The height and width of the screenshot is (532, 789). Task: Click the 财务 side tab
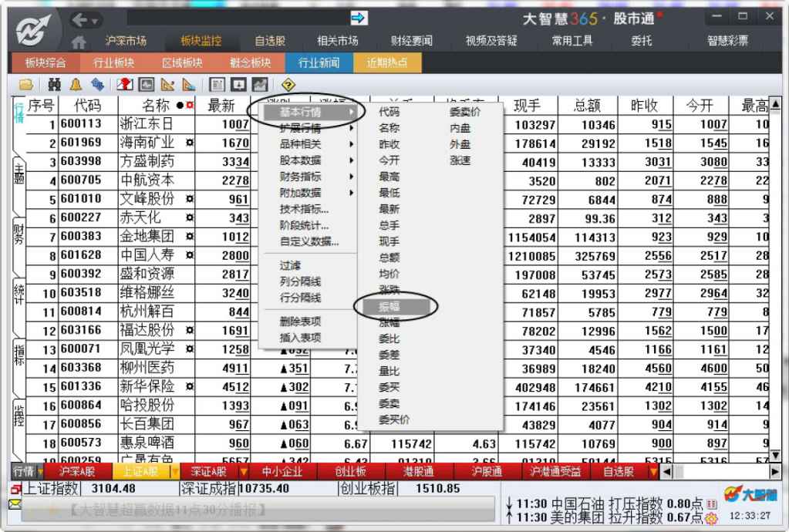pyautogui.click(x=19, y=234)
